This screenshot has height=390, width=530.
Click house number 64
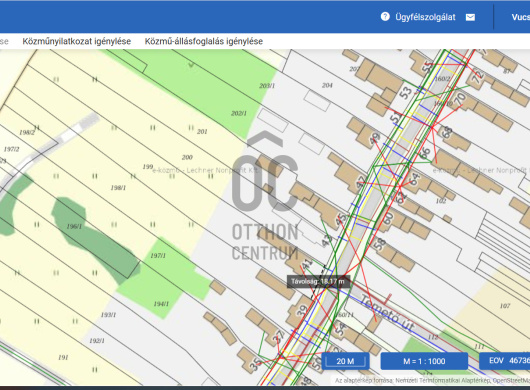point(414,179)
